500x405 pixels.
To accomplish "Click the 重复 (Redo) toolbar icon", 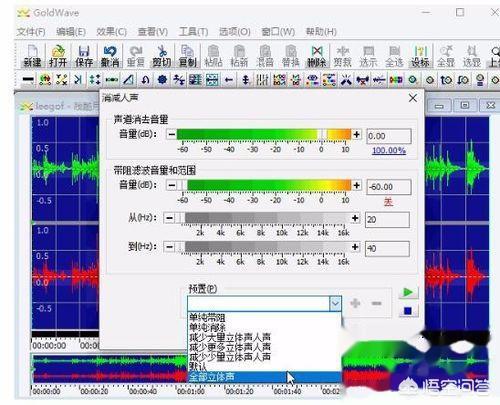I will tap(136, 56).
